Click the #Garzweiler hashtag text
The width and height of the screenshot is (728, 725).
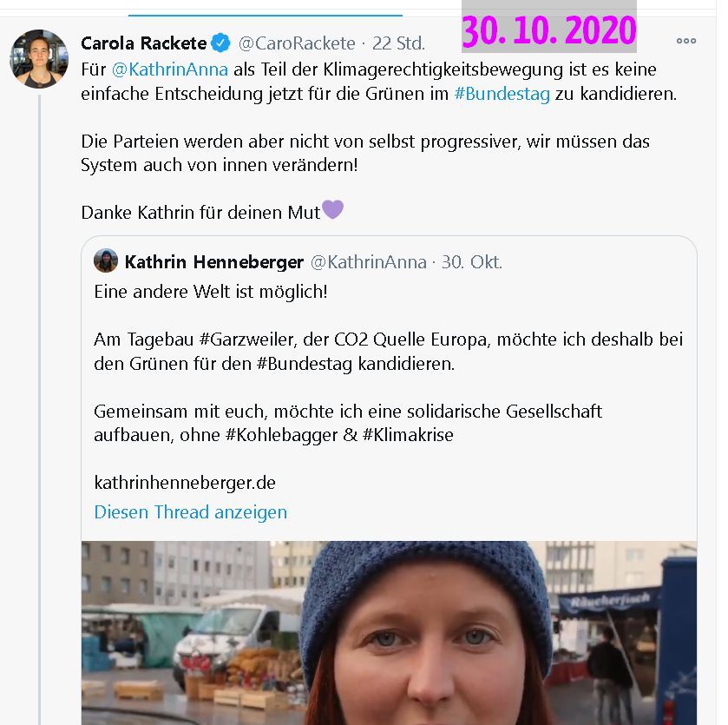point(248,339)
